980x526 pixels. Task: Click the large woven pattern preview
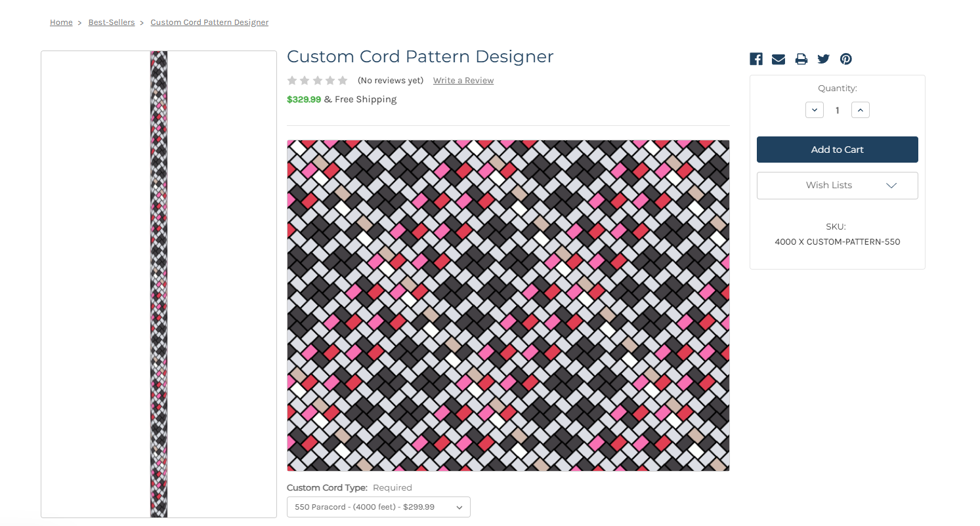[508, 306]
